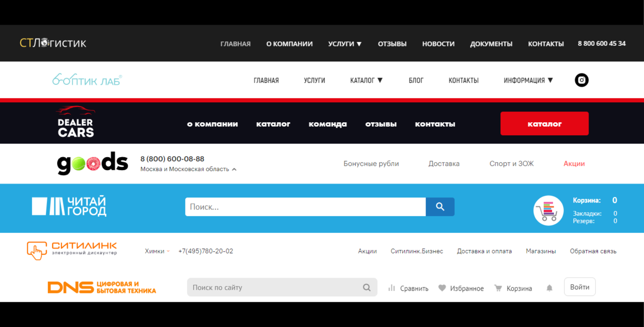Click the Избранное text label
This screenshot has height=327, width=644.
click(467, 288)
